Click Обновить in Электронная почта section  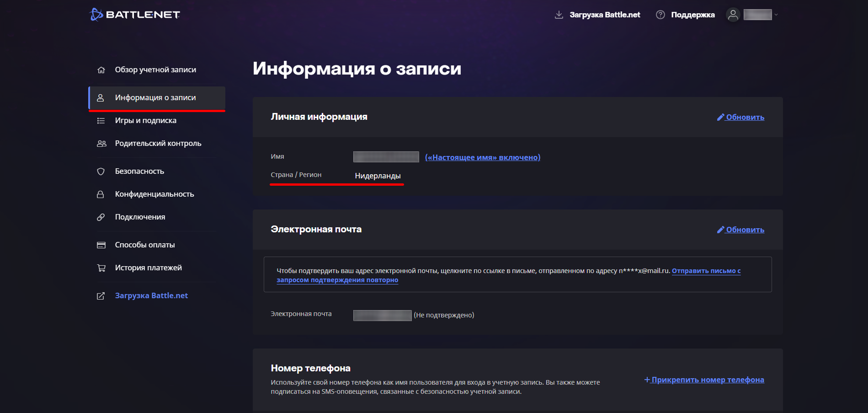tap(740, 230)
